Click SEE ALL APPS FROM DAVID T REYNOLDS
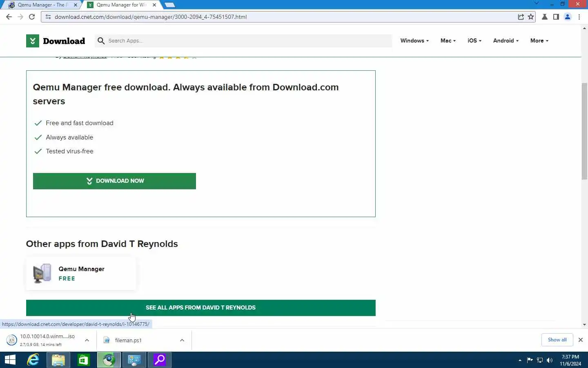588x368 pixels. click(201, 308)
